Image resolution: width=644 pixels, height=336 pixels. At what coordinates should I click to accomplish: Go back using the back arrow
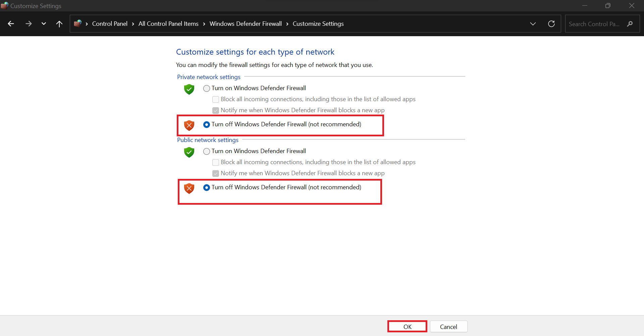pyautogui.click(x=11, y=24)
